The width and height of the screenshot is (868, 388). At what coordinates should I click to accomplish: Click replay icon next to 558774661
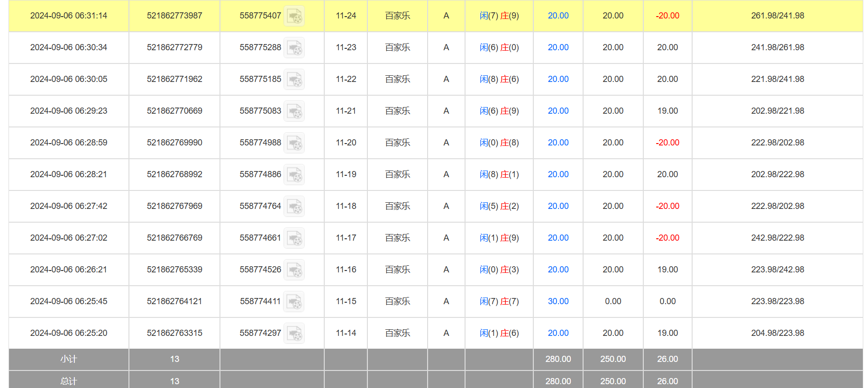coord(294,238)
